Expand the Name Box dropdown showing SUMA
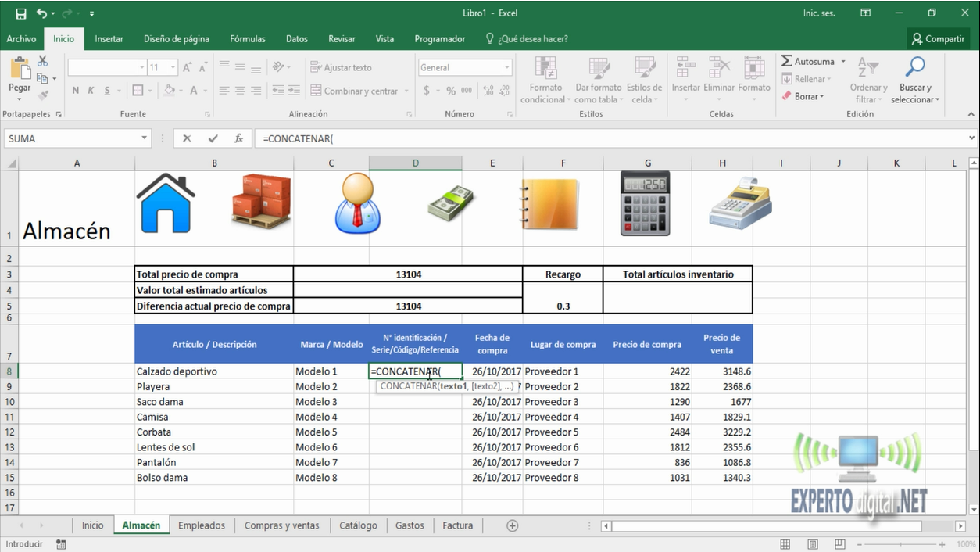Screen dimensions: 980x552 (x=145, y=138)
